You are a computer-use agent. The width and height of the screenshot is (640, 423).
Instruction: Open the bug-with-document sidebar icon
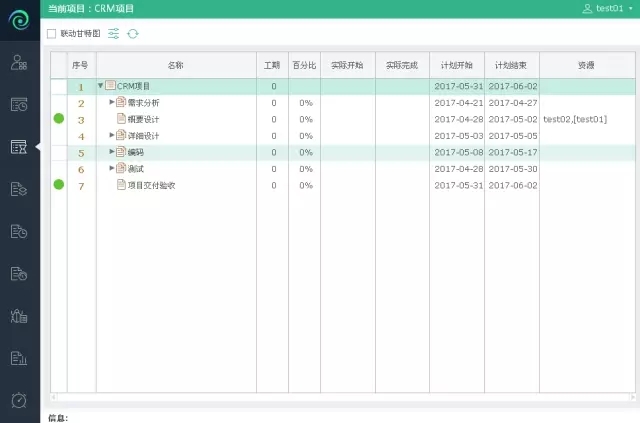(19, 316)
